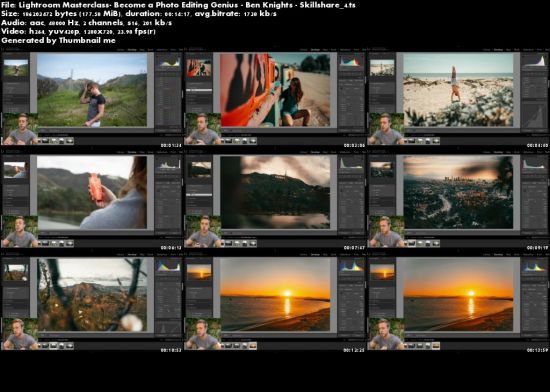This screenshot has width=550, height=392.
Task: Click the histogram in the graffiti wall frame
Action: pyautogui.click(x=351, y=62)
